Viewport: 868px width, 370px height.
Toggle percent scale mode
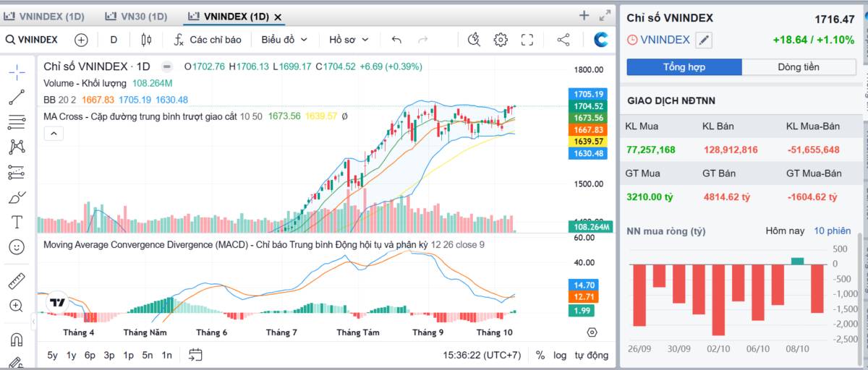(x=540, y=355)
